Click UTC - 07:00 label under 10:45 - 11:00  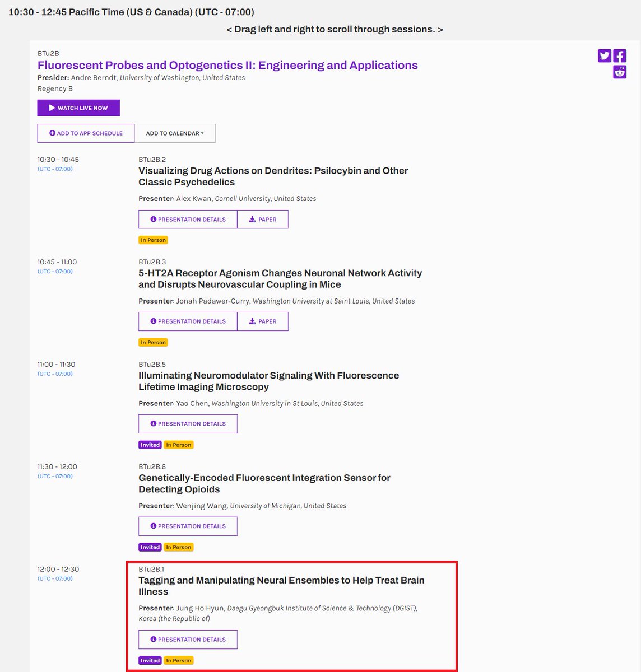55,272
